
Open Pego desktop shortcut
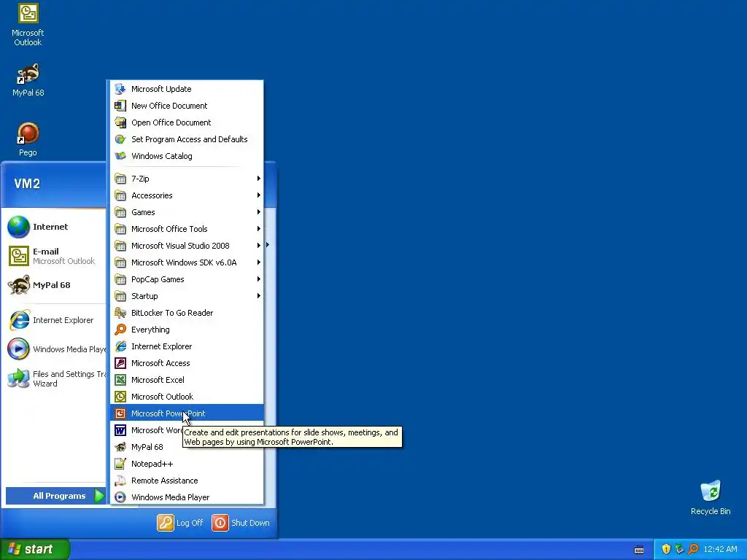pyautogui.click(x=28, y=139)
